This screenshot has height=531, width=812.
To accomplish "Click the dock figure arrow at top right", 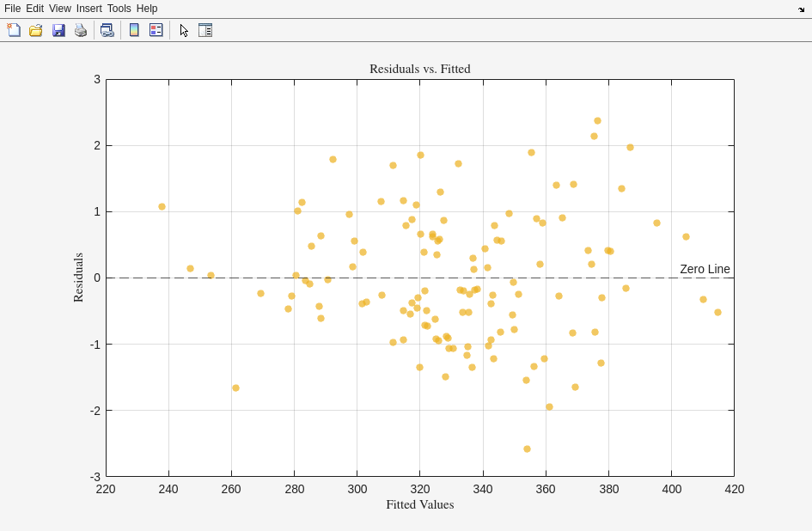I will pos(801,9).
